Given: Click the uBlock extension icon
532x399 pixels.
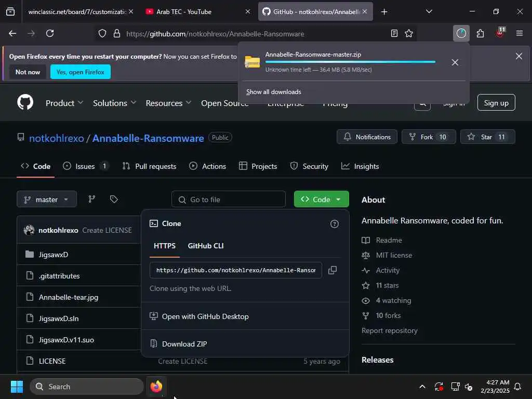Looking at the screenshot, I should coord(500,33).
